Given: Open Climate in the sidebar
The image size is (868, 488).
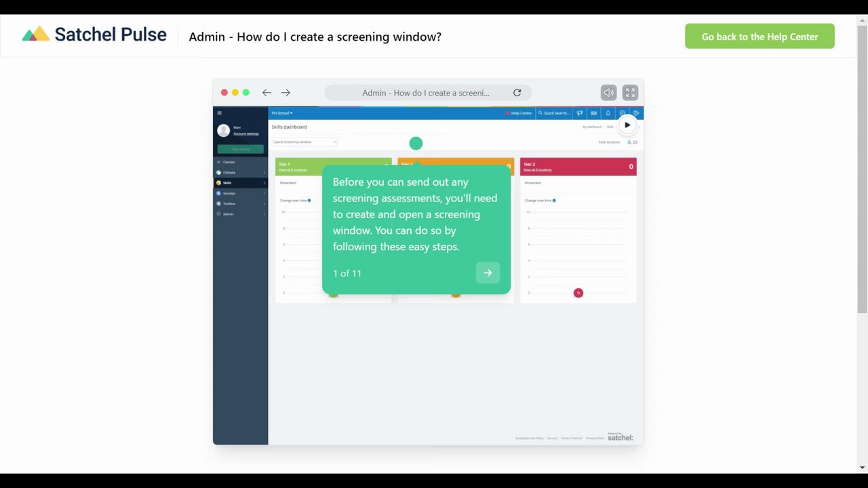Looking at the screenshot, I should coord(240,172).
